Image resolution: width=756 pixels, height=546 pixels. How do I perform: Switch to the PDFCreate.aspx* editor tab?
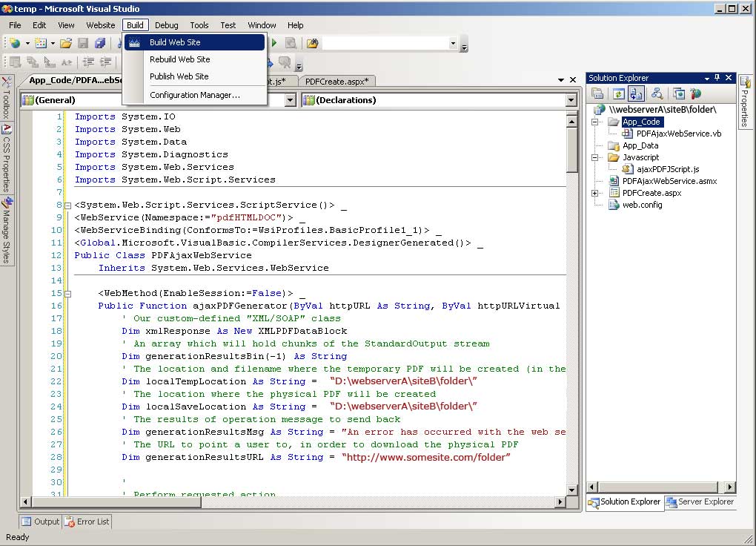tap(336, 82)
